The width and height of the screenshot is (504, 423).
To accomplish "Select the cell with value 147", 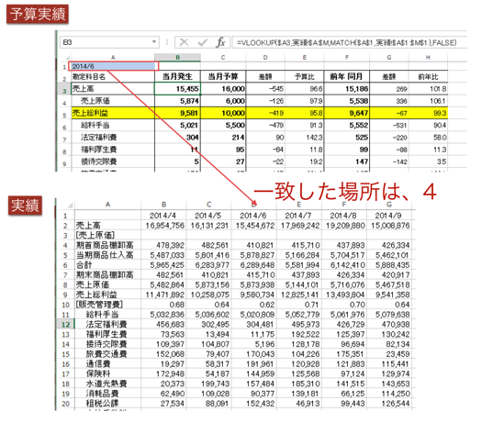I will [x=346, y=161].
